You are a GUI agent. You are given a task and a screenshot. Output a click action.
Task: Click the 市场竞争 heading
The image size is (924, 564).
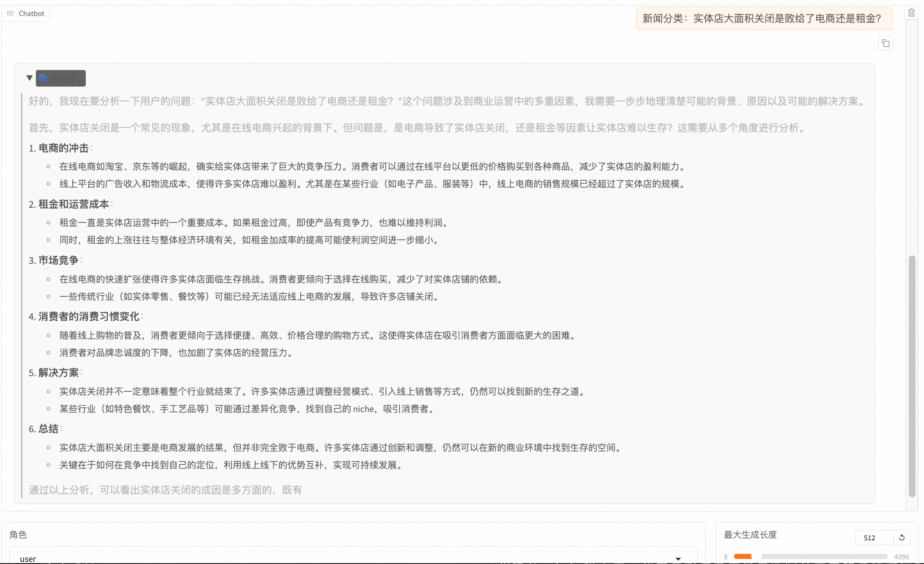click(x=58, y=260)
